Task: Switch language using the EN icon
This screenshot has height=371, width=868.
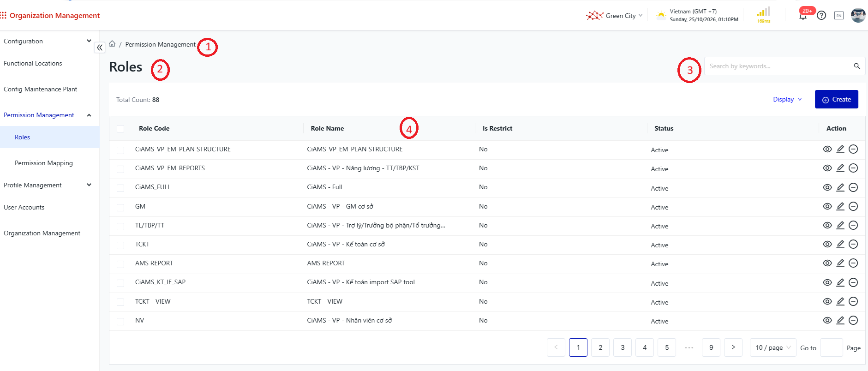Action: pyautogui.click(x=839, y=16)
